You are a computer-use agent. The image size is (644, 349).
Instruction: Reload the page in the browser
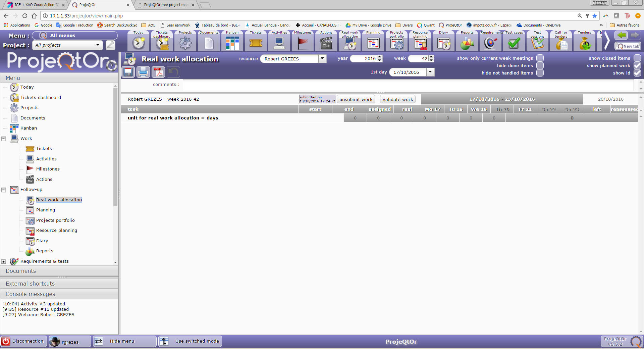(25, 16)
